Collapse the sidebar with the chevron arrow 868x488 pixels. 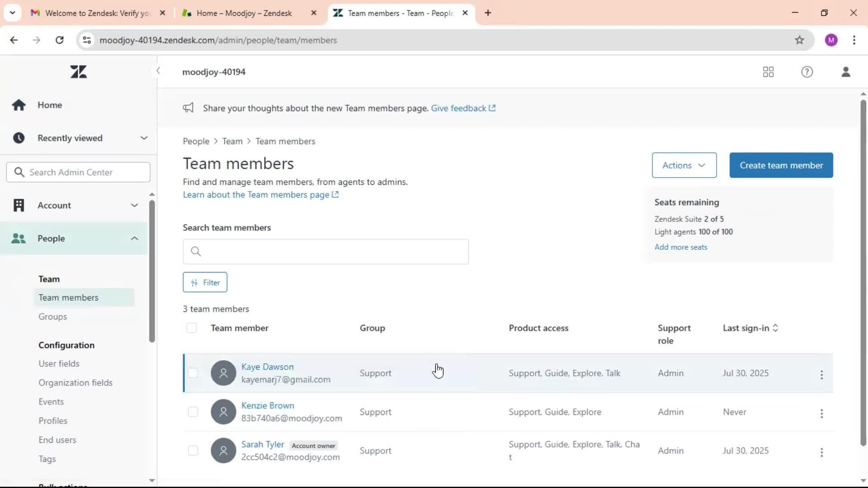[158, 70]
